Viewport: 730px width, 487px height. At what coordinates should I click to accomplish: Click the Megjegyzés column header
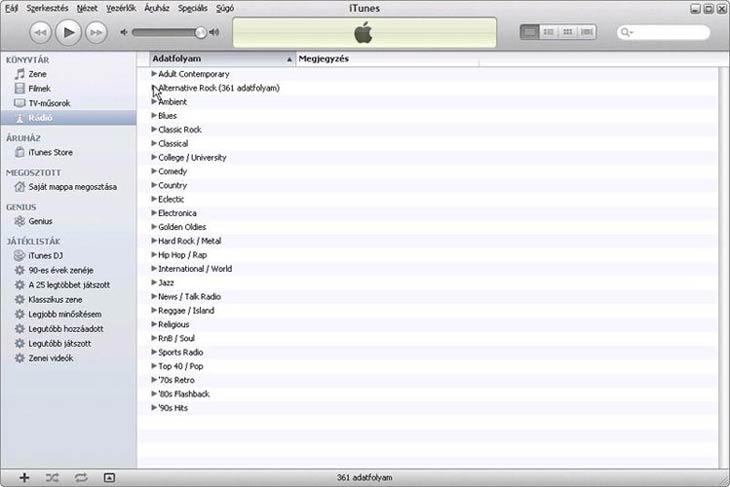(387, 59)
